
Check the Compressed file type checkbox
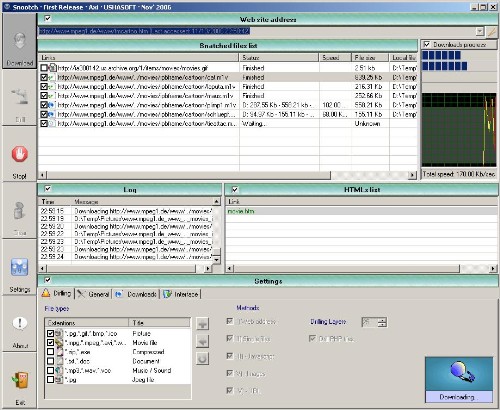pyautogui.click(x=50, y=352)
